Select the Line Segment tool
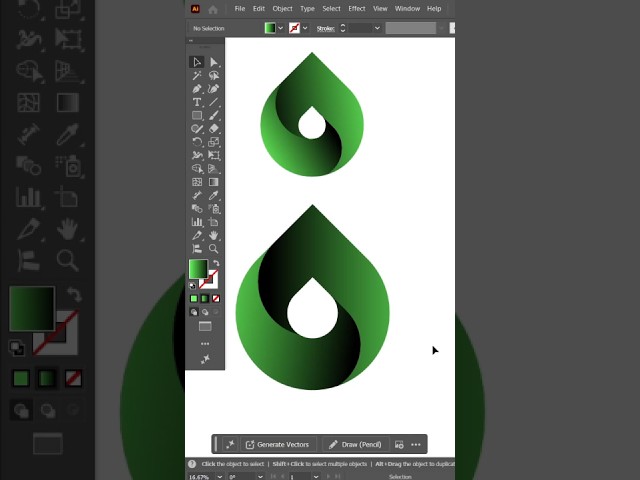Screen dimensions: 640x480 pyautogui.click(x=213, y=102)
